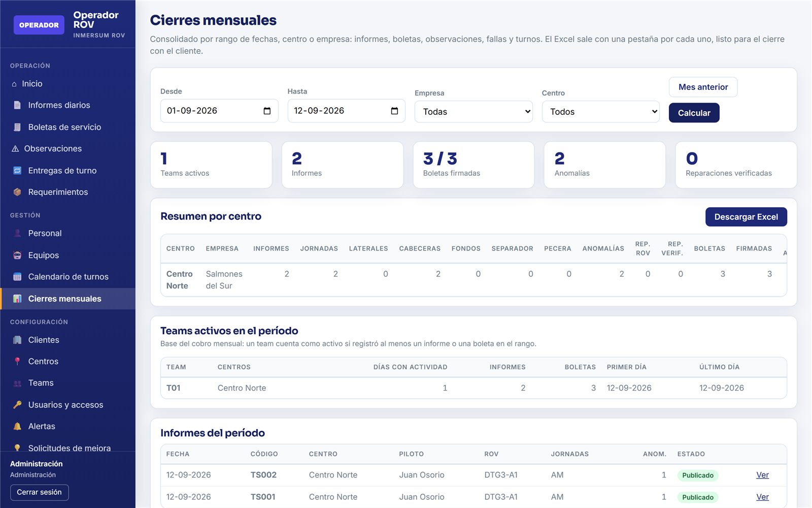Click the Inicio home icon
812x508 pixels.
click(14, 84)
